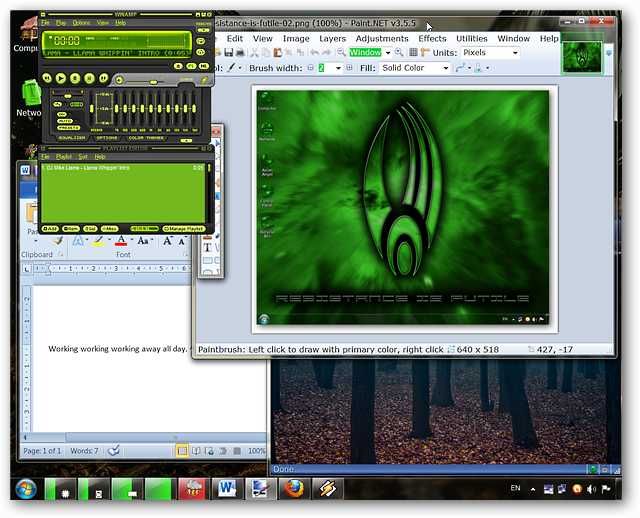Select Word Print Layout view button

[182, 451]
